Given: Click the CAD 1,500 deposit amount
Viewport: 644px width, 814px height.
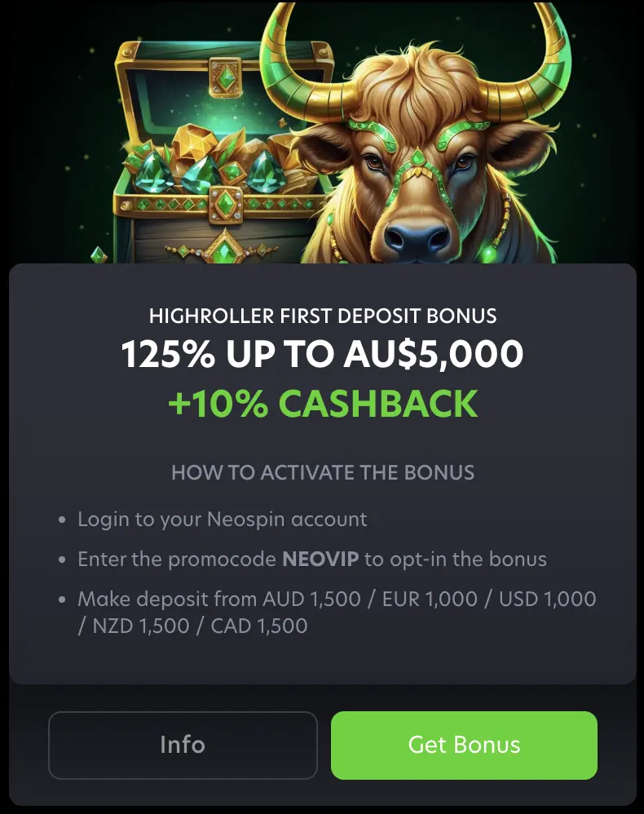Looking at the screenshot, I should click(259, 626).
